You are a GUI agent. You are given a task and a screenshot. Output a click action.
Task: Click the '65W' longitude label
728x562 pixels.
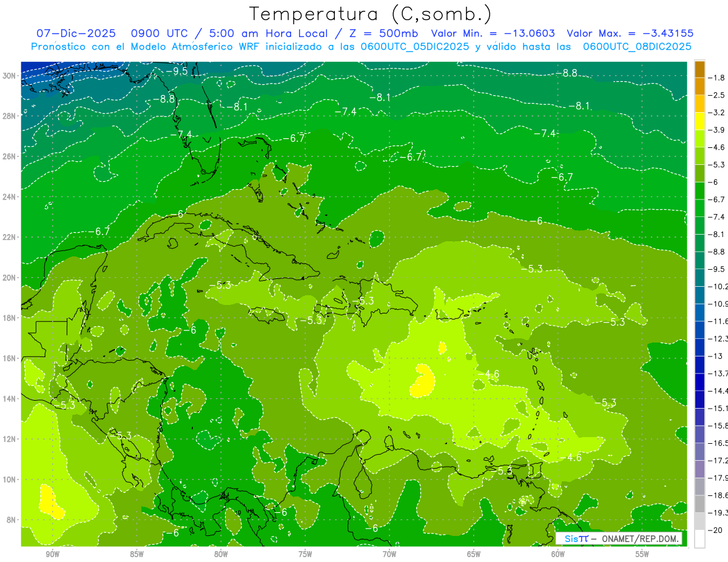coord(474,554)
